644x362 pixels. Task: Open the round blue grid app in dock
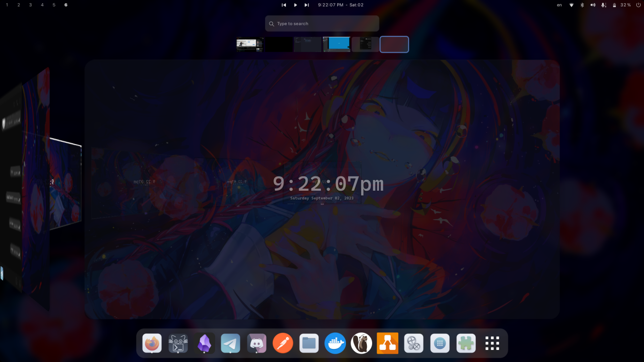440,344
